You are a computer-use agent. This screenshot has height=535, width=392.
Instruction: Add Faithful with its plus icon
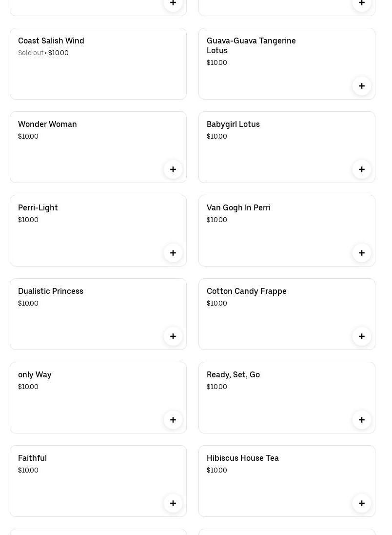click(x=173, y=503)
